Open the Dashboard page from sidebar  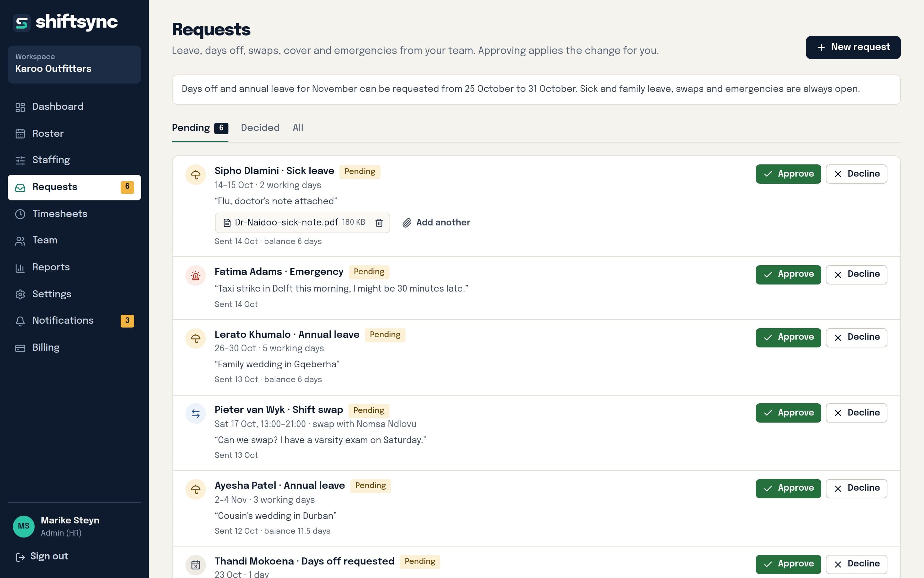[74, 107]
